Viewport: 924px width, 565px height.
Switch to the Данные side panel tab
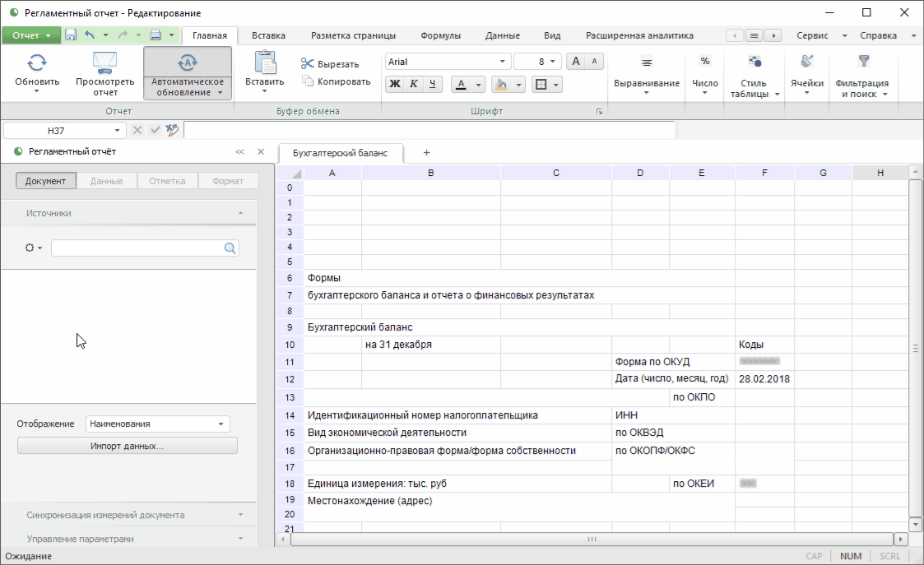pos(107,181)
